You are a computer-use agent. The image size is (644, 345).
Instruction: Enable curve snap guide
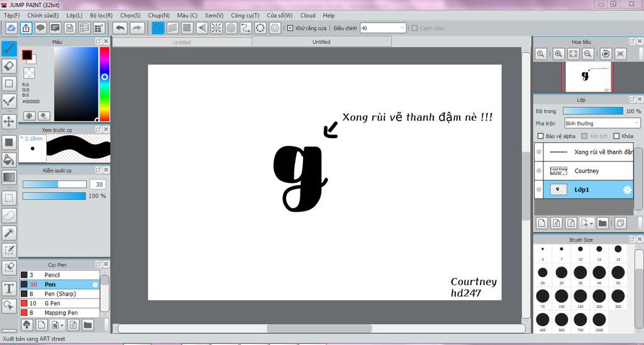[246, 28]
